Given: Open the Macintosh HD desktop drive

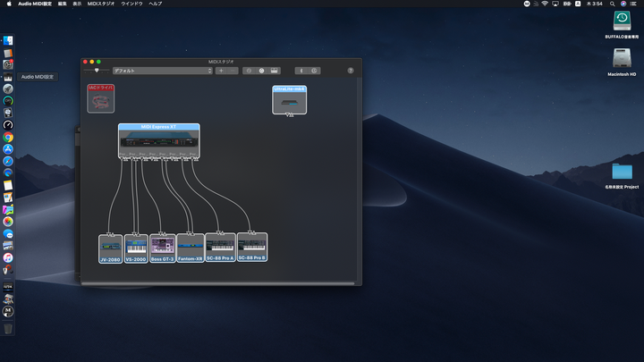Looking at the screenshot, I should pyautogui.click(x=622, y=60).
